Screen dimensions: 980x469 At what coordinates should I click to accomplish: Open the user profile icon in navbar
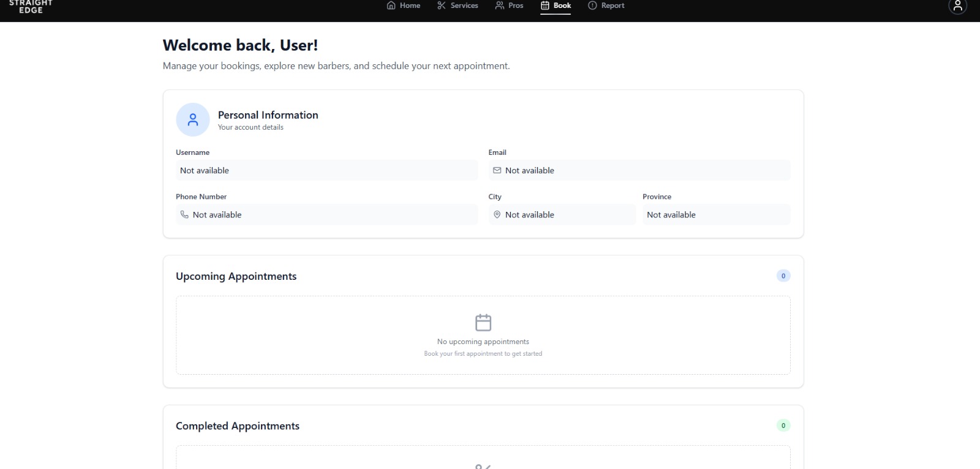click(x=957, y=6)
